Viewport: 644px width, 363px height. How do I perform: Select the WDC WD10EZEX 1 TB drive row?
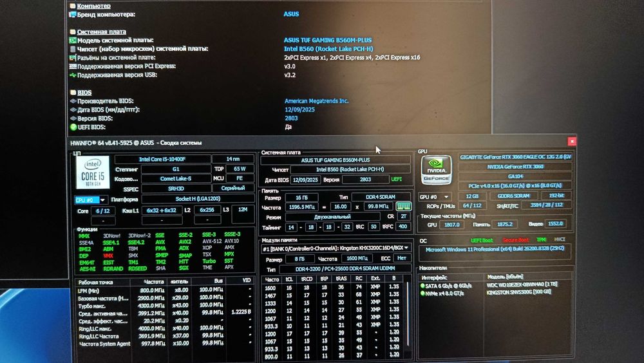tap(495, 285)
